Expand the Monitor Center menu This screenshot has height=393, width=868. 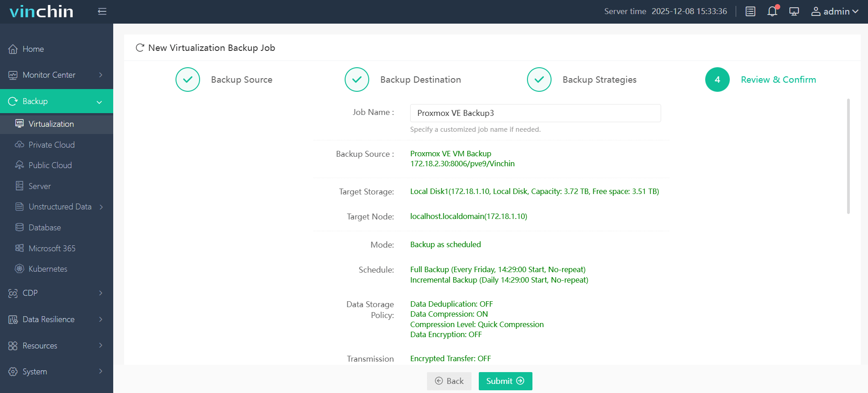(56, 75)
